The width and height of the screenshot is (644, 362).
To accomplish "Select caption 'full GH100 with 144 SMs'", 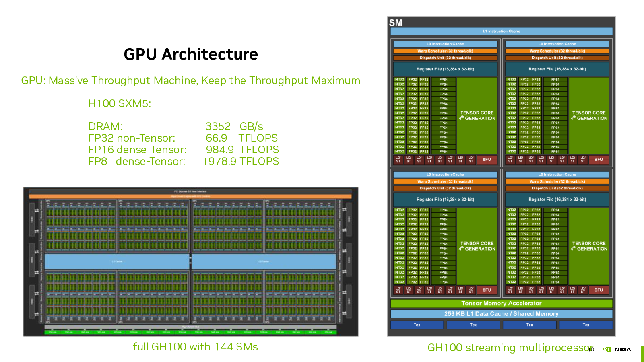I will [196, 347].
